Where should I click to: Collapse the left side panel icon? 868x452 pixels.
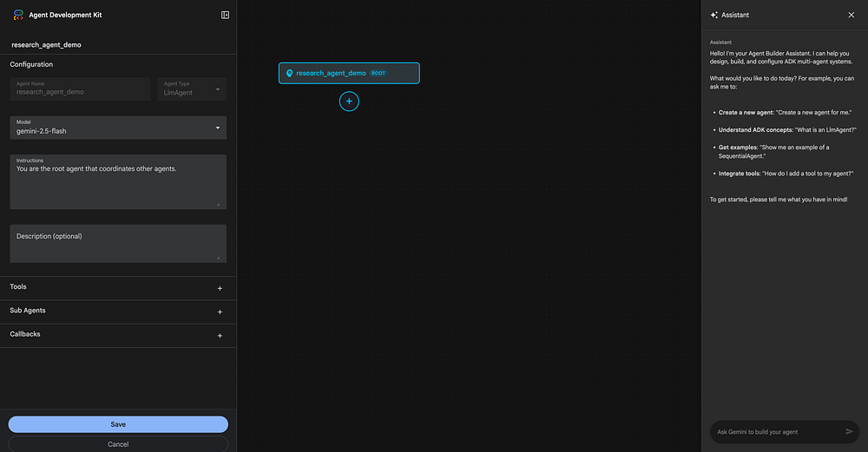click(x=226, y=15)
